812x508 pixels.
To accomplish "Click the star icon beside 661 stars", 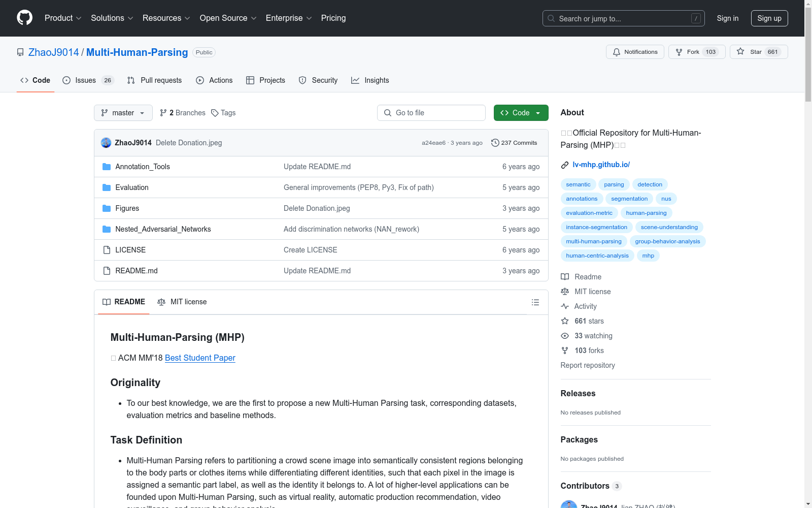I will click(x=565, y=321).
